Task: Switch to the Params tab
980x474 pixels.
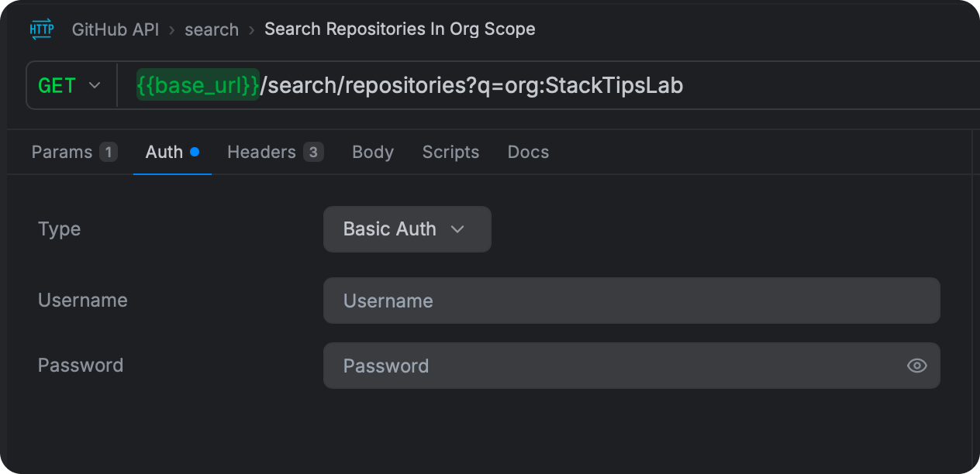Action: [x=74, y=152]
